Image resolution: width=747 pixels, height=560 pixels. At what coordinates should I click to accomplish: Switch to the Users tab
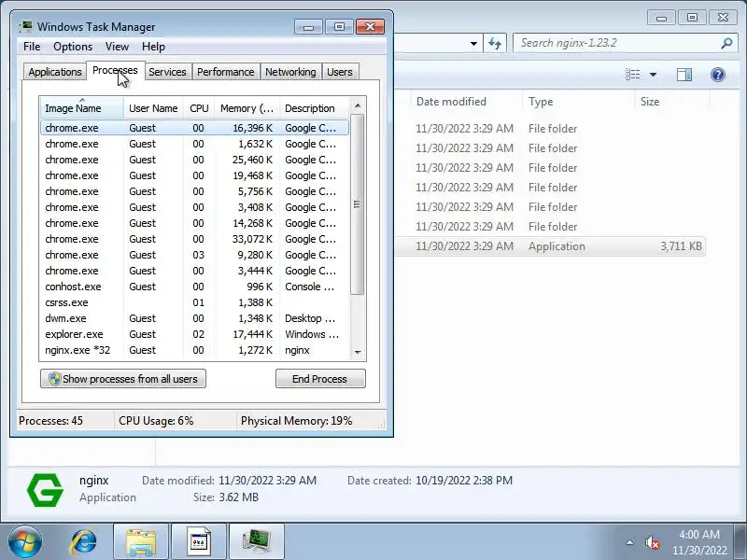340,72
